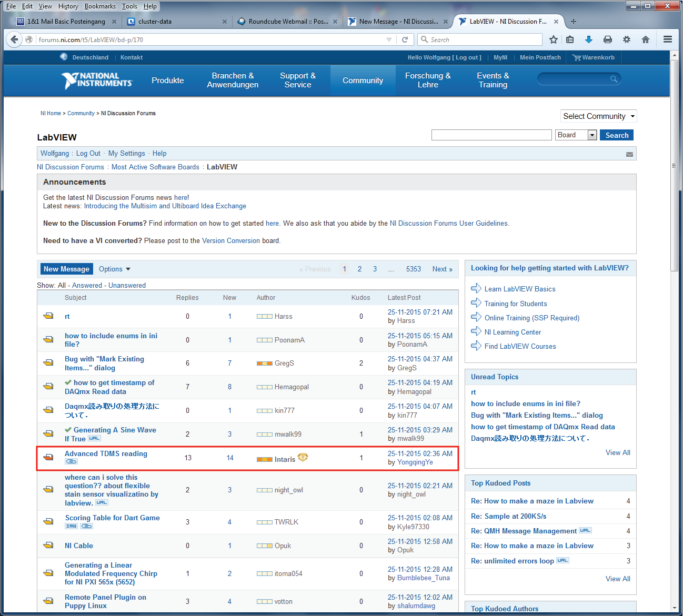The width and height of the screenshot is (683, 616).
Task: Click the blue Search button
Action: [617, 135]
